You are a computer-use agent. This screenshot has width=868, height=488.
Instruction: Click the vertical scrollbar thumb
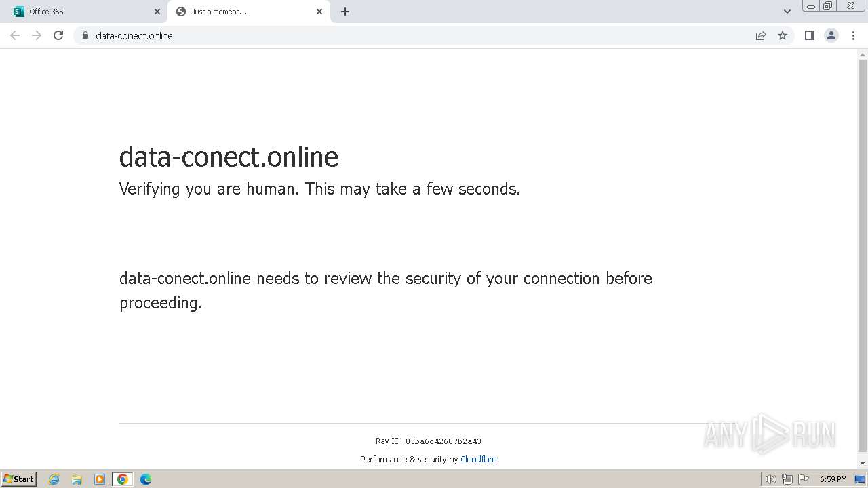[863, 254]
